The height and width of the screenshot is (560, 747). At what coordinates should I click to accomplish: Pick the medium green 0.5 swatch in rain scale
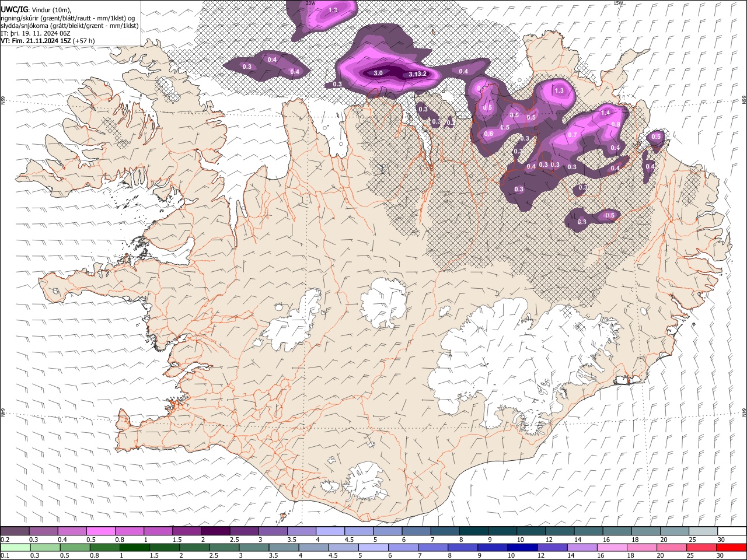pyautogui.click(x=75, y=548)
